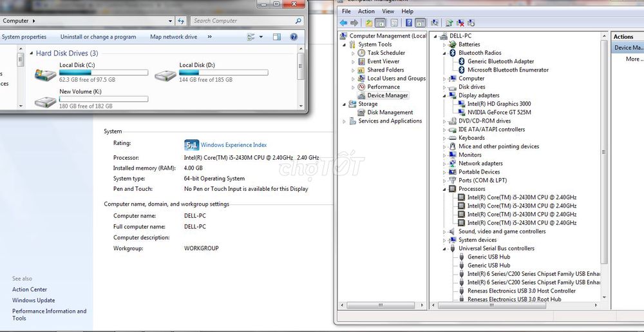Expand the Task Scheduler node
The height and width of the screenshot is (332, 644).
pos(353,53)
